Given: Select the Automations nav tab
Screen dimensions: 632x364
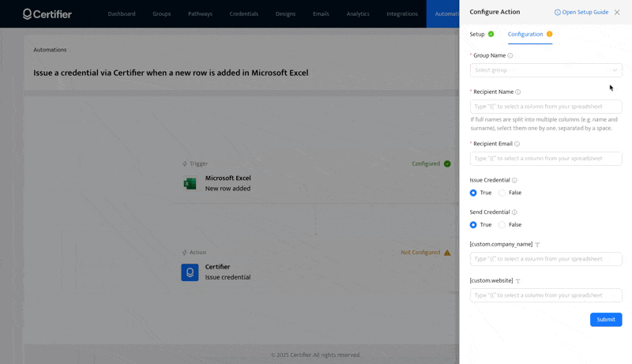Looking at the screenshot, I should tap(443, 13).
